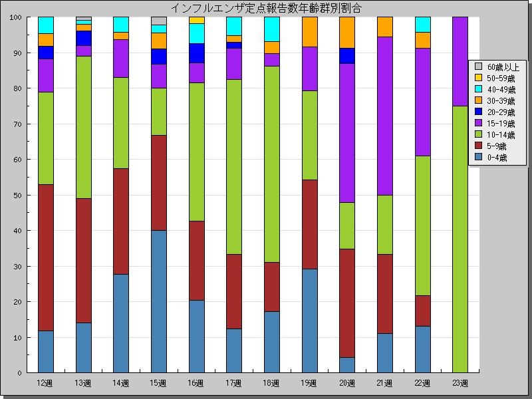Click the 10-14歳 green segment of 17週 bar
Image resolution: width=532 pixels, height=399 pixels.
click(234, 167)
